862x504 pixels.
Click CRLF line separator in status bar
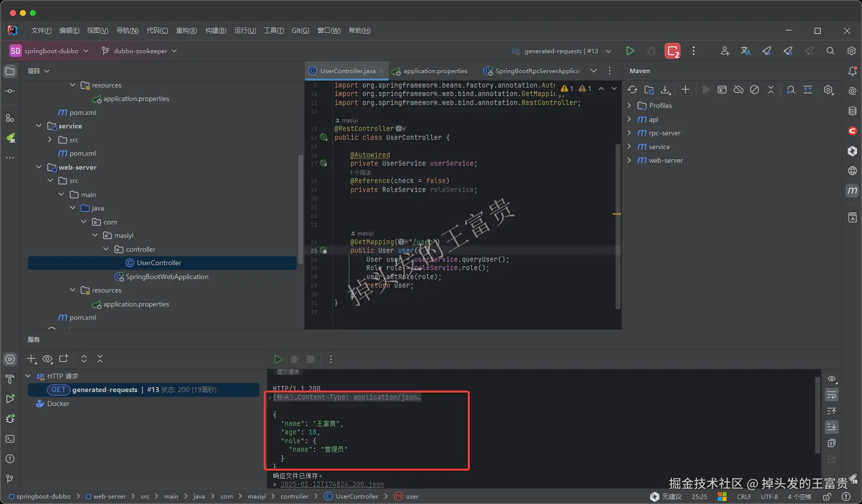click(x=744, y=497)
